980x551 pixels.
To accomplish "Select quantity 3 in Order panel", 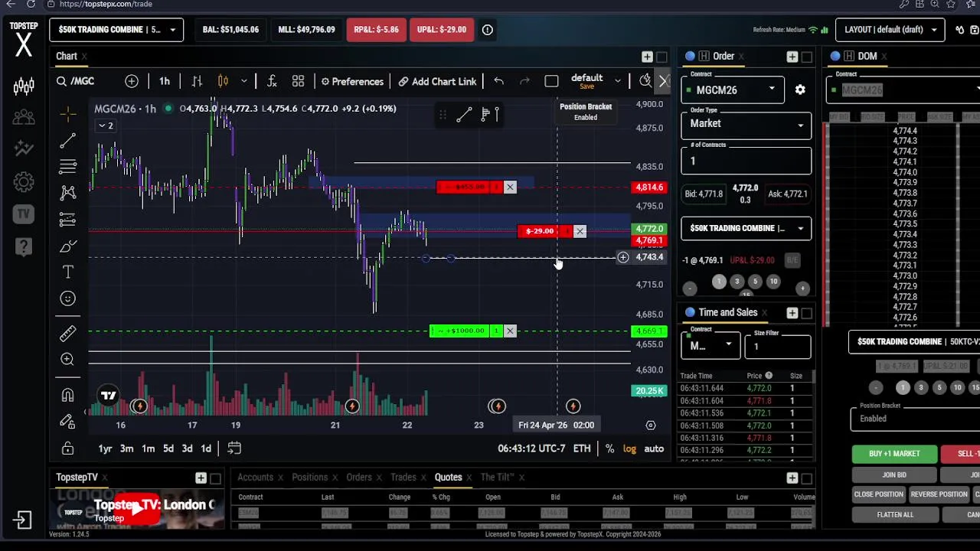I will [x=737, y=282].
